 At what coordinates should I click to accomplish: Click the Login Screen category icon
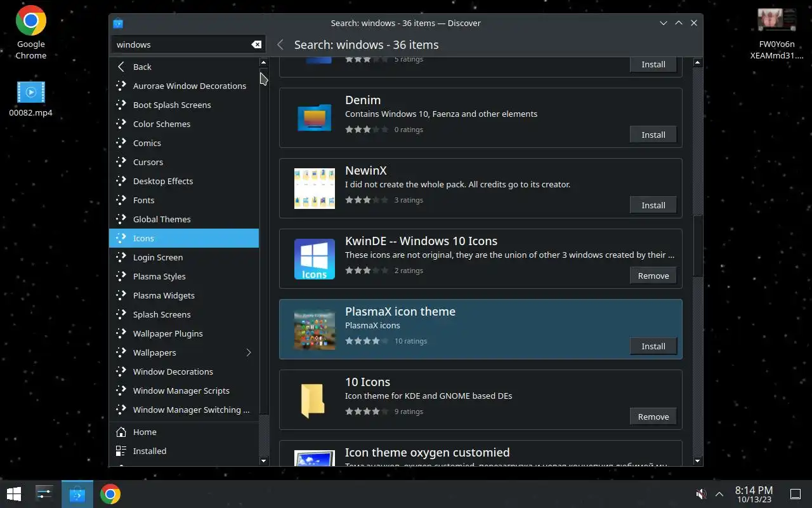pyautogui.click(x=121, y=257)
